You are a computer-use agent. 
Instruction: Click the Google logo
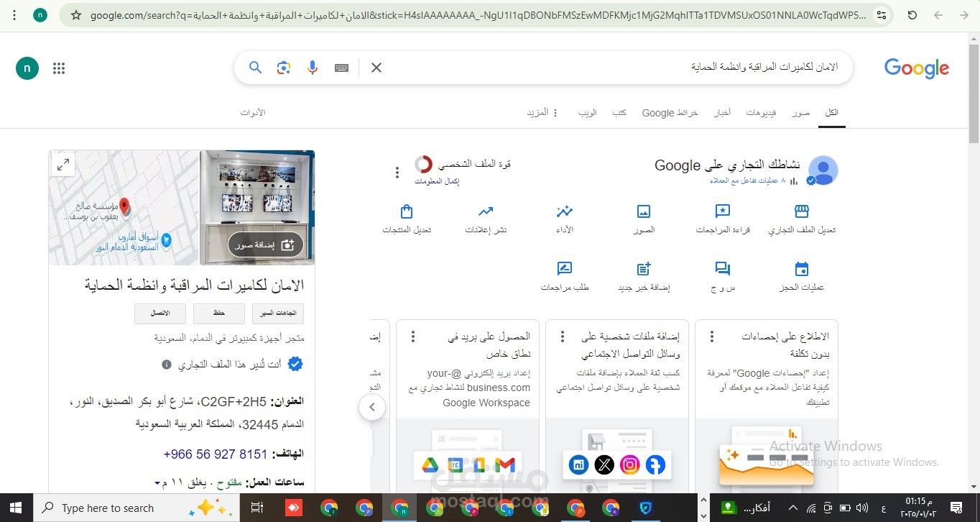click(x=917, y=68)
